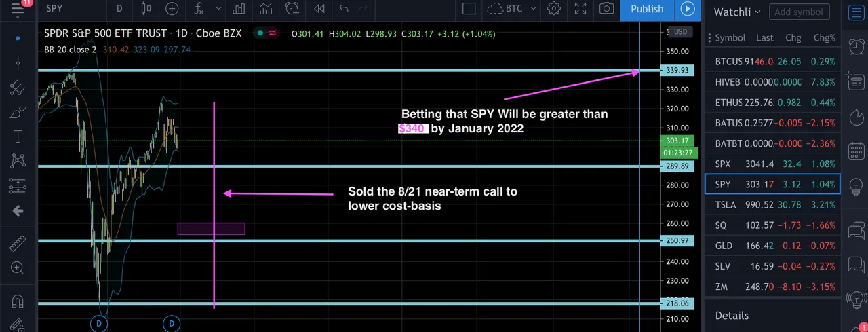Screen dimensions: 868x332
Task: Open the BTC cloud layout dropdown
Action: [512, 9]
